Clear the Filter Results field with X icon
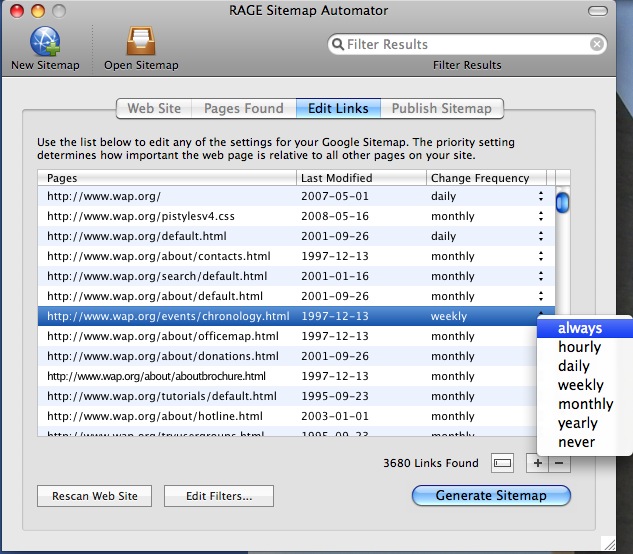This screenshot has height=554, width=633. tap(597, 44)
